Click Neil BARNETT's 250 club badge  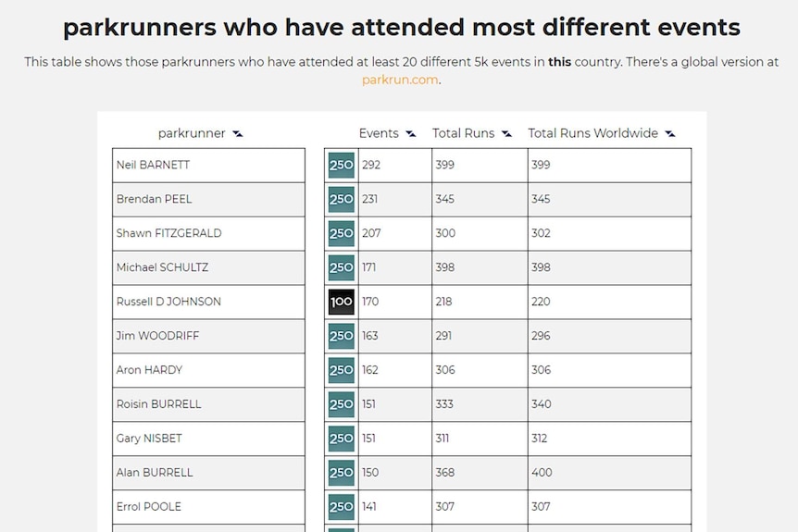341,165
